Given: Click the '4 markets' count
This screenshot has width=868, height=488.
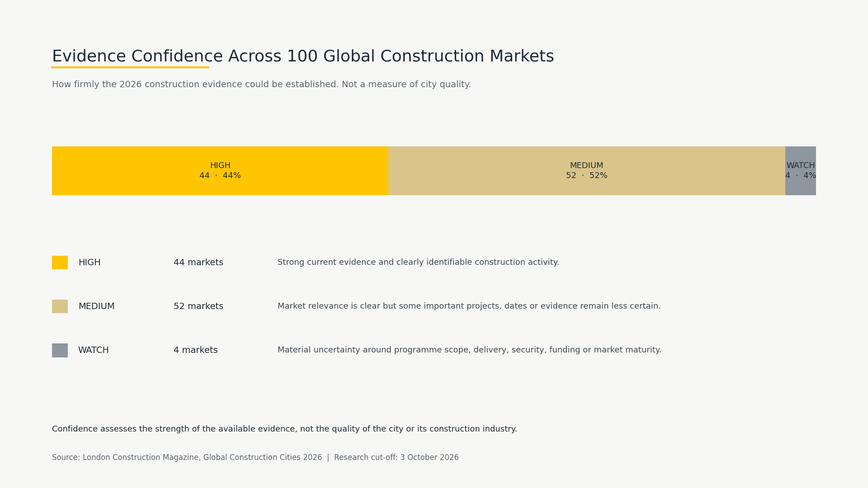Looking at the screenshot, I should click(196, 350).
